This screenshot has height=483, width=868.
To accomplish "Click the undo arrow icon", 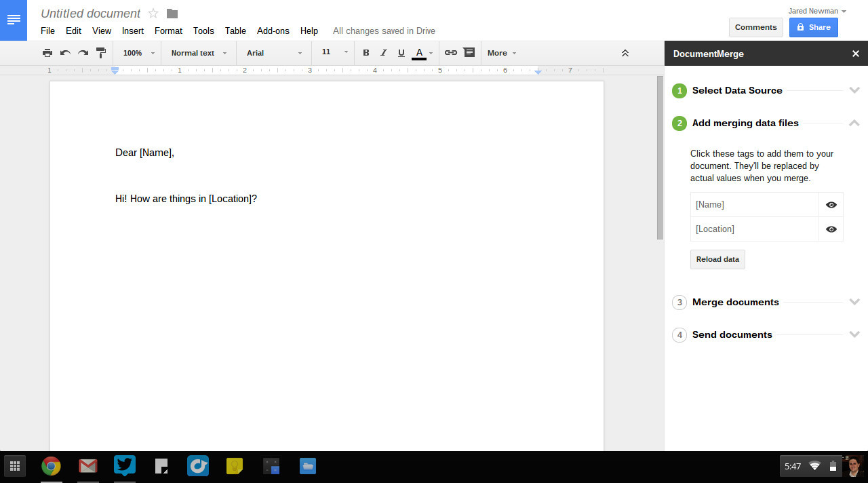I will point(65,53).
